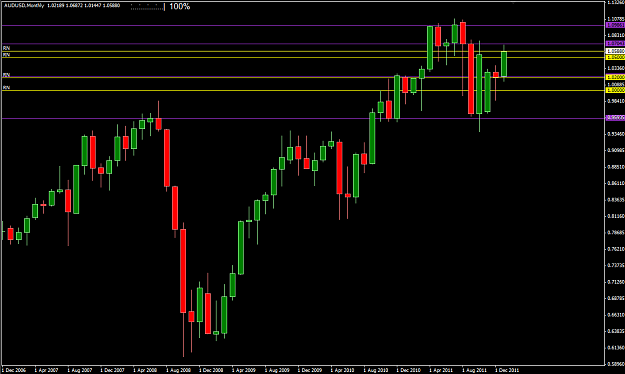Select the white current price tag 1.05880
Viewport: 625px width, 374px height.
point(615,51)
